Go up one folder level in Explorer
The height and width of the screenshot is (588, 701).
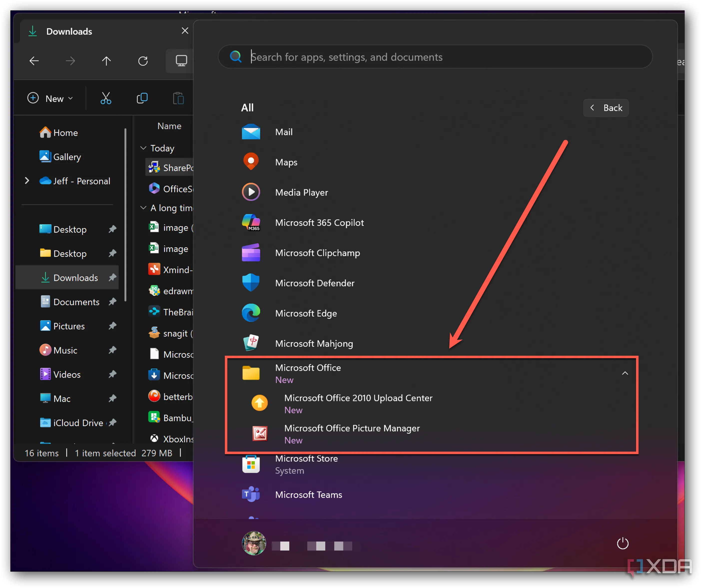[106, 61]
